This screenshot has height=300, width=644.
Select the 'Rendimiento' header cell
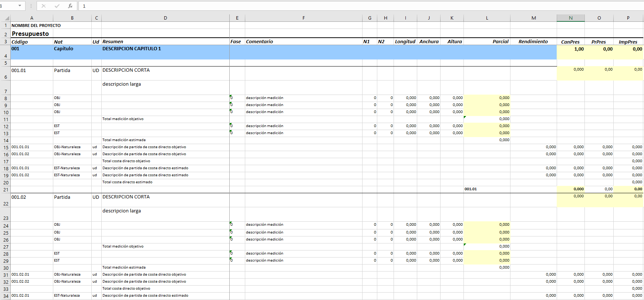tap(533, 42)
